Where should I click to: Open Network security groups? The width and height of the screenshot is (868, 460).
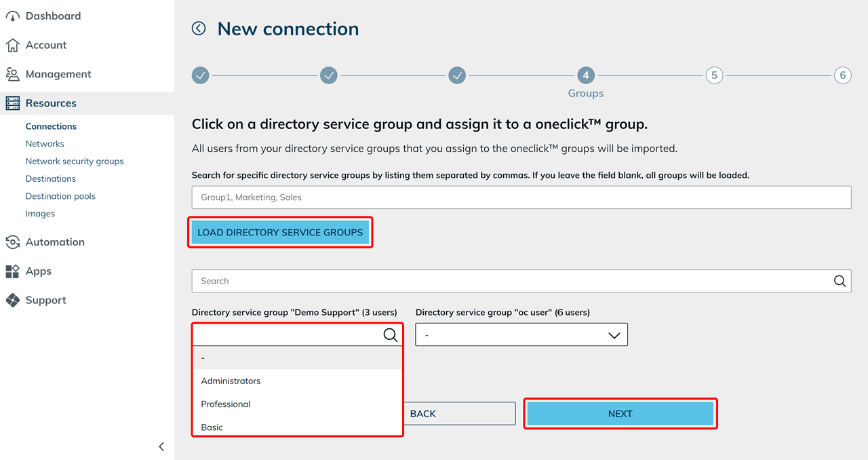pos(75,161)
